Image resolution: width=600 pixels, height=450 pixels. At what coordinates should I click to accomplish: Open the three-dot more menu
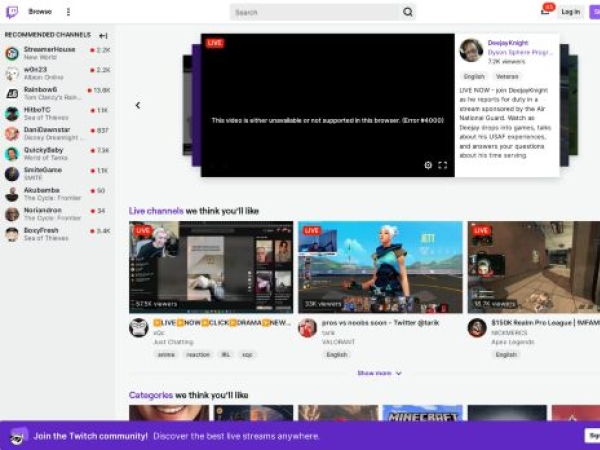68,12
